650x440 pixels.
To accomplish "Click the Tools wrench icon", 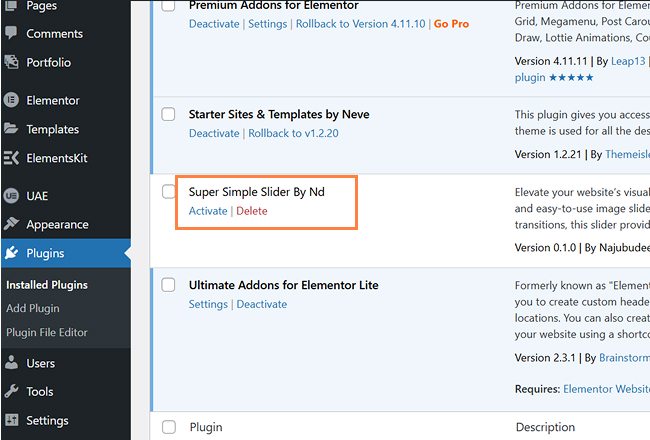I will click(x=12, y=392).
